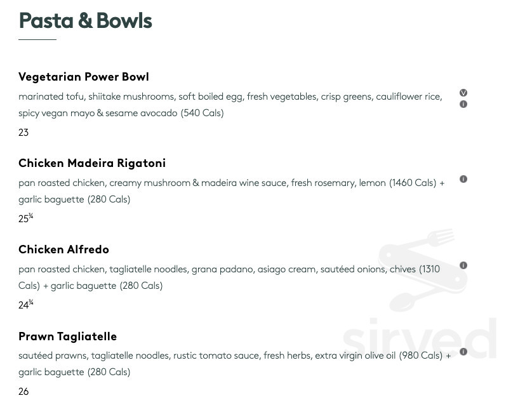Open info icon for Chicken Alfredo
Viewport: 532px width, 405px height.
click(x=463, y=265)
